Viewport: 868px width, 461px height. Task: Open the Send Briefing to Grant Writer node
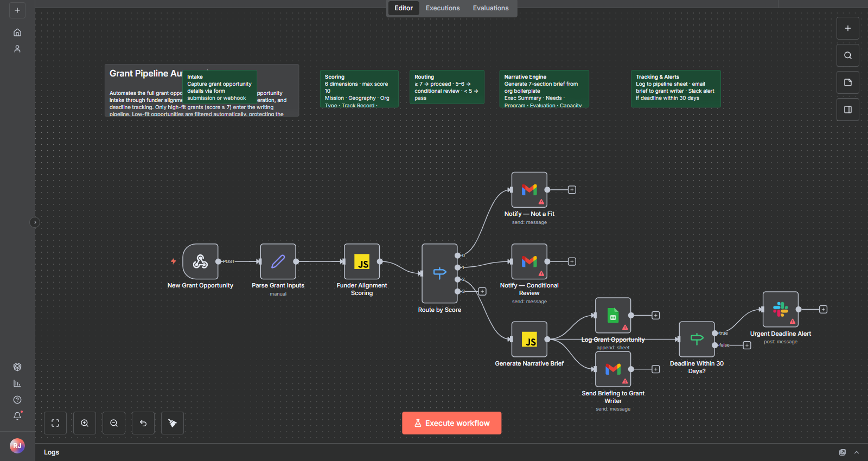613,369
